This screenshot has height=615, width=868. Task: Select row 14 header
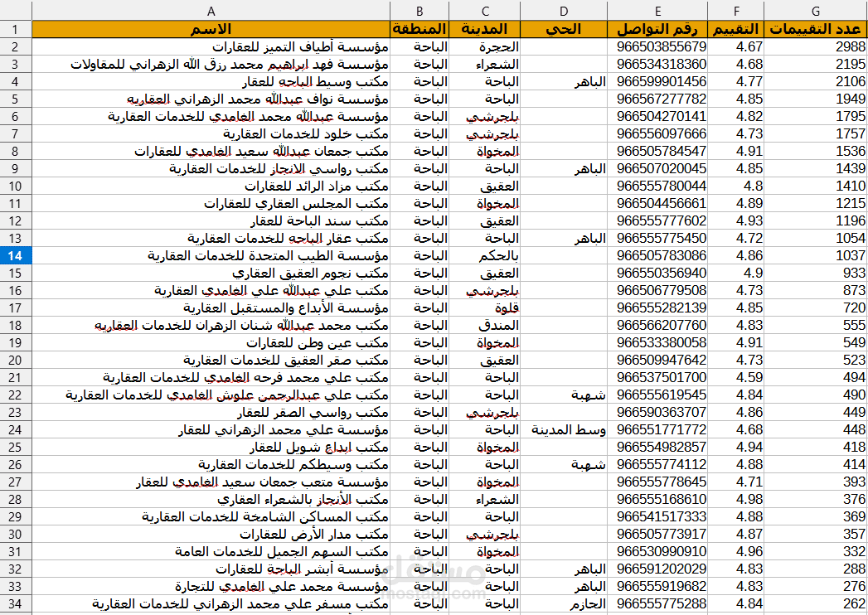16,256
